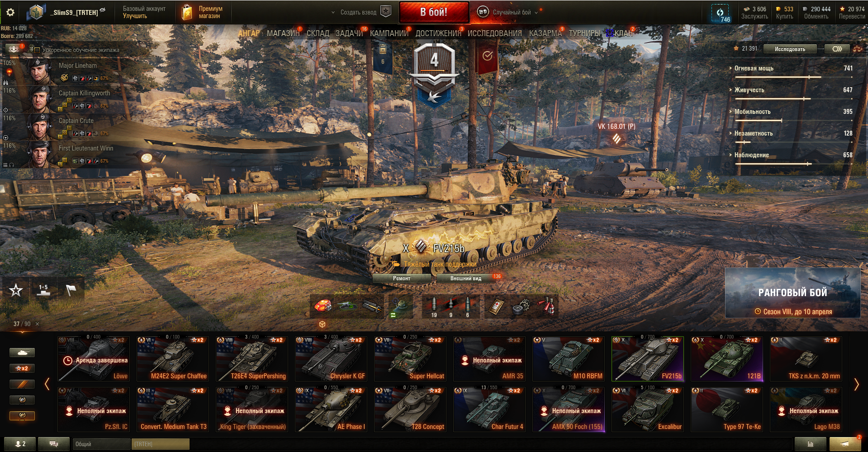The height and width of the screenshot is (452, 868).
Task: Switch to the МАГАЗИН tab
Action: (283, 33)
